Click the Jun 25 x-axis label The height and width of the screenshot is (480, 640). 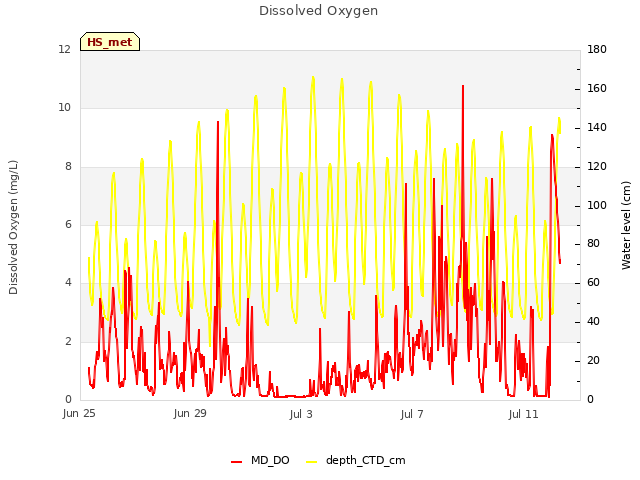79,414
